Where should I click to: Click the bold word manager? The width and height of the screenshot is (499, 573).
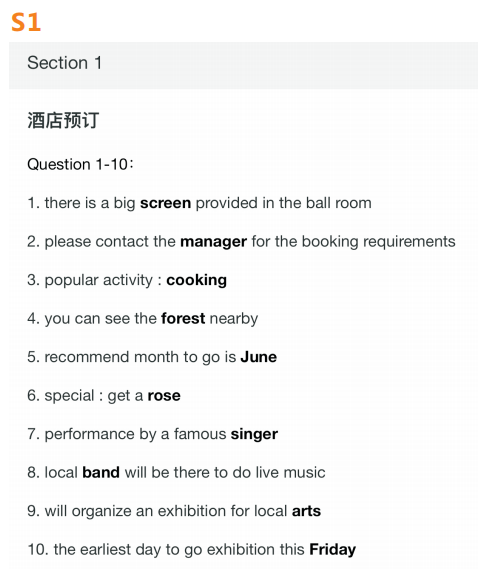[214, 242]
